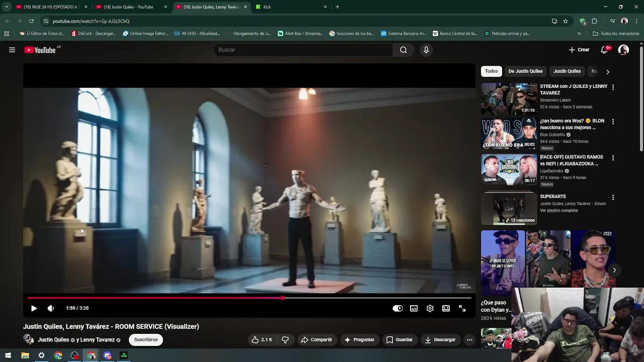
Task: Open the YouTube hamburger guide menu
Action: coord(12,50)
